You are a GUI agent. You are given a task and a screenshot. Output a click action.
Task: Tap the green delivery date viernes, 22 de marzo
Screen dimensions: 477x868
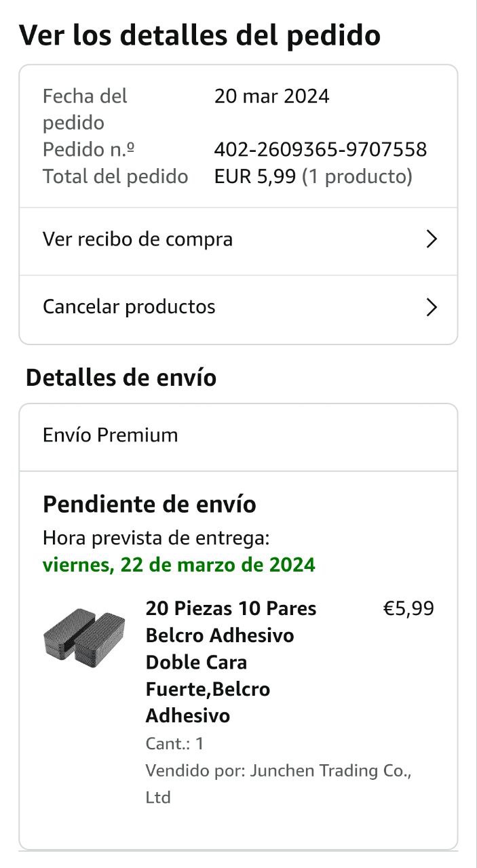(x=179, y=565)
